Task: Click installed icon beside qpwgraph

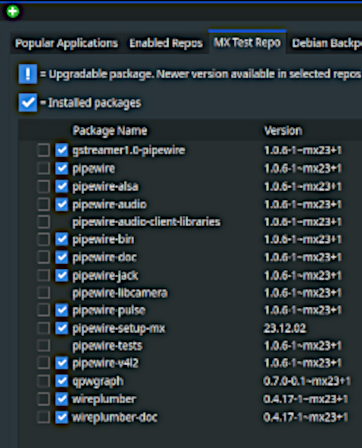Action: tap(62, 381)
